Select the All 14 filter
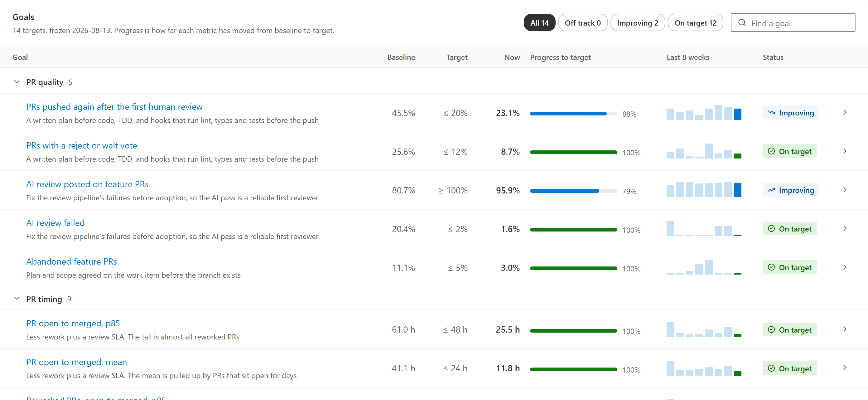 pos(539,22)
